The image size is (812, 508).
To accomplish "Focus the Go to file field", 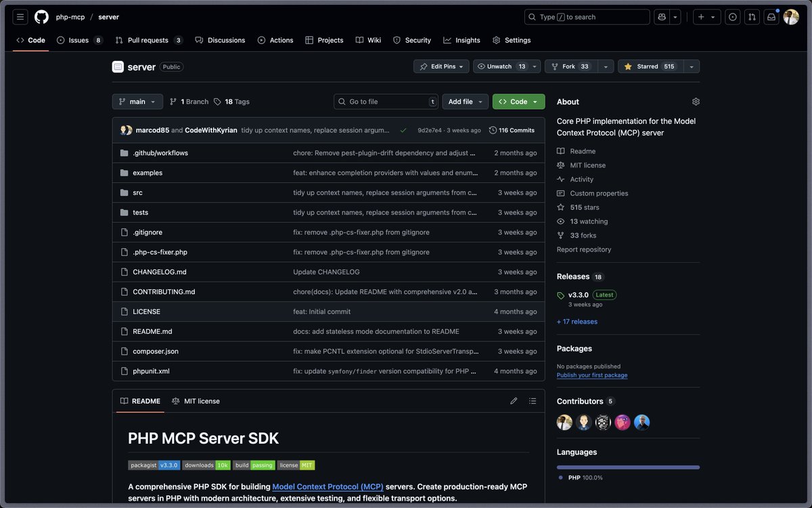I will (x=386, y=102).
